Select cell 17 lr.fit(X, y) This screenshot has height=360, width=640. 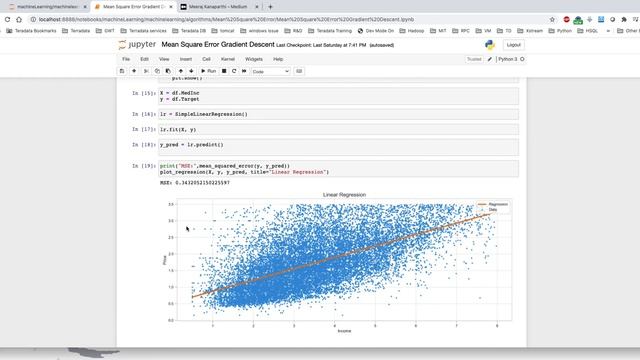338,129
